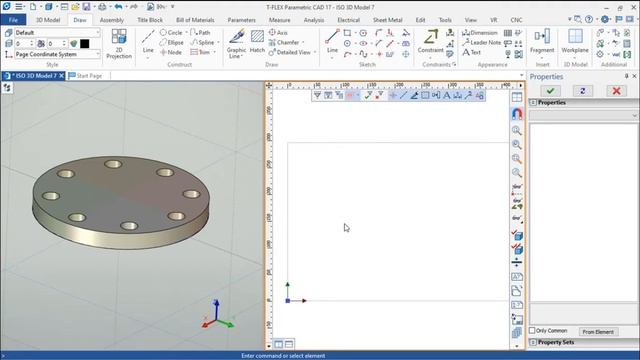The image size is (640, 360).
Task: Click the green color palette icon
Action: (73, 43)
